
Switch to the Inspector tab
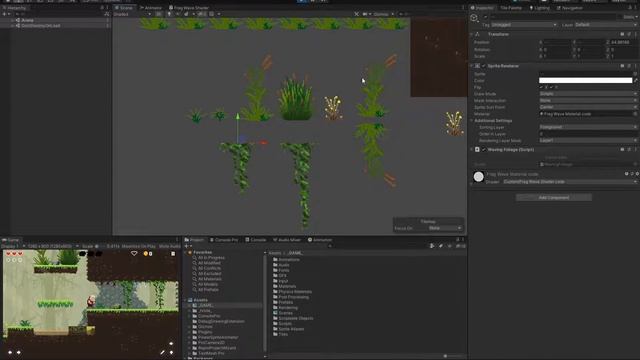pos(482,8)
